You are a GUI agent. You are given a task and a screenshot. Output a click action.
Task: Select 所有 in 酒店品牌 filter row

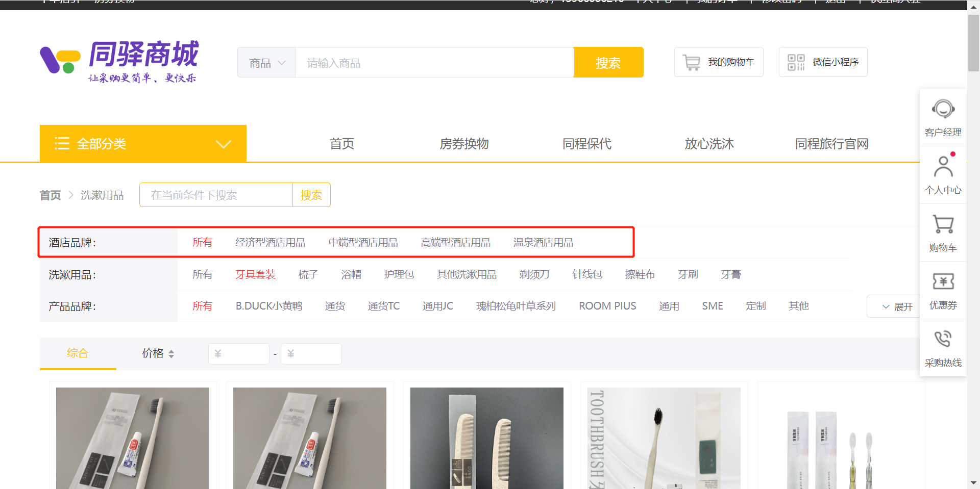point(203,243)
